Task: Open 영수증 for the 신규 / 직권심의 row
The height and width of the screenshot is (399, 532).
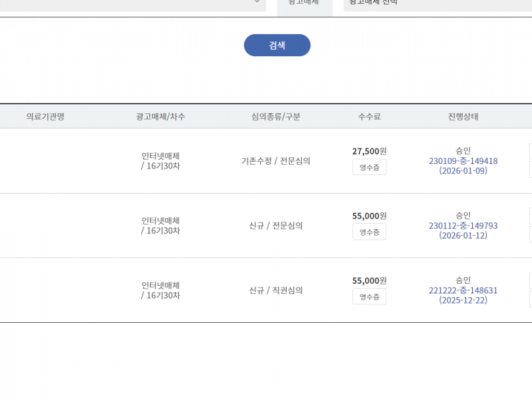Action: tap(369, 296)
